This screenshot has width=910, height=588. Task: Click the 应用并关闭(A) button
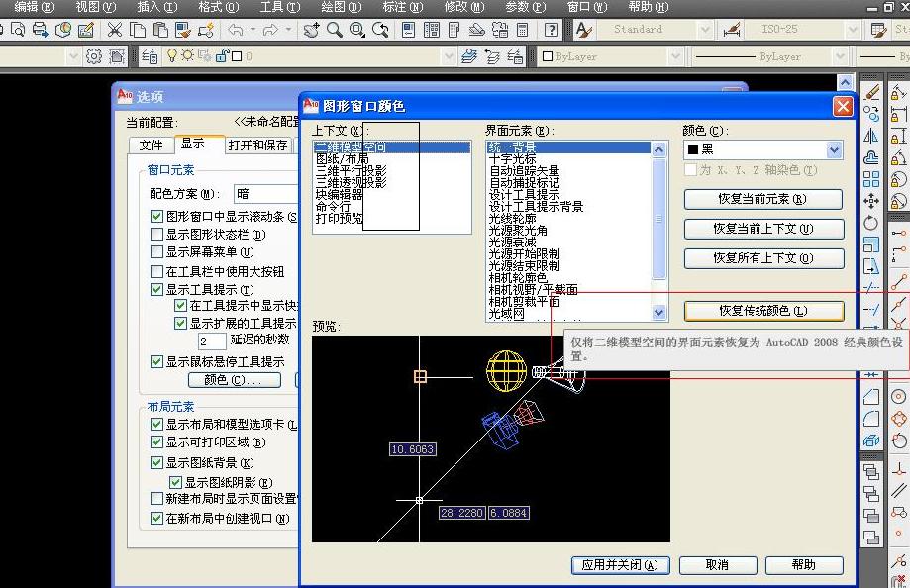pos(621,565)
